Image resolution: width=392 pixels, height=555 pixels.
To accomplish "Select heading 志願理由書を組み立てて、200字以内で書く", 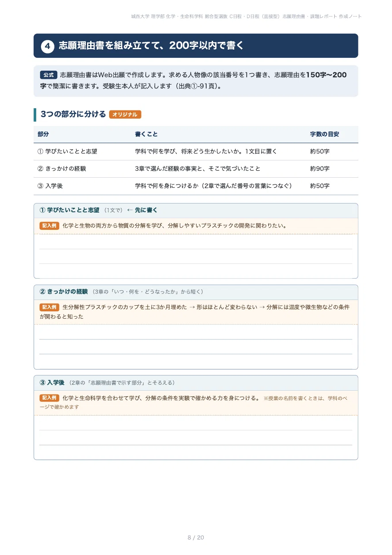I will point(151,46).
